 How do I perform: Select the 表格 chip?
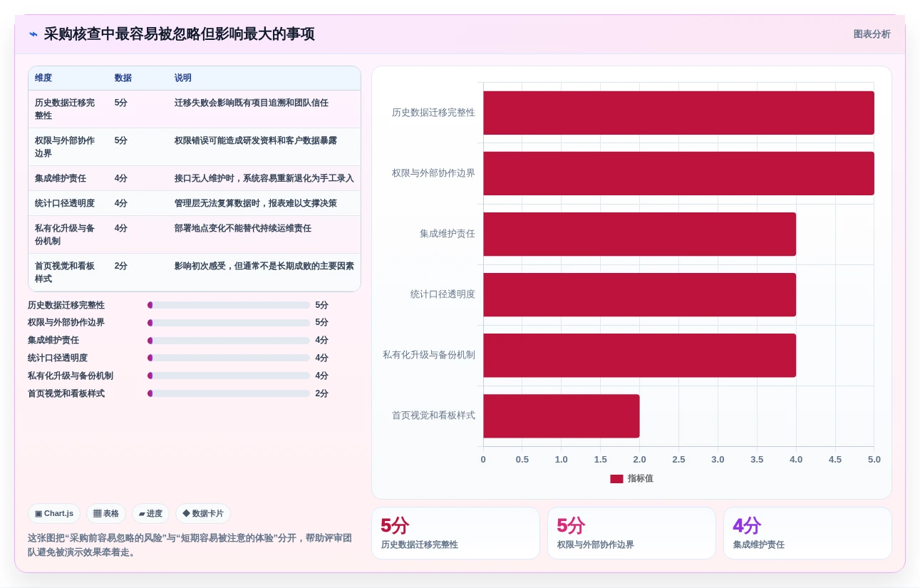[x=106, y=513]
